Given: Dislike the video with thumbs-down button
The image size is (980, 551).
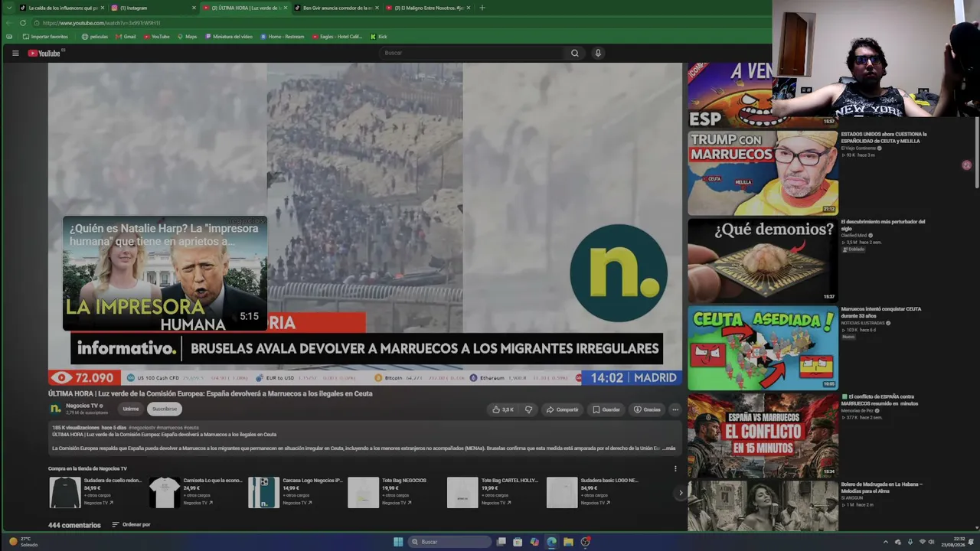Looking at the screenshot, I should click(x=528, y=409).
